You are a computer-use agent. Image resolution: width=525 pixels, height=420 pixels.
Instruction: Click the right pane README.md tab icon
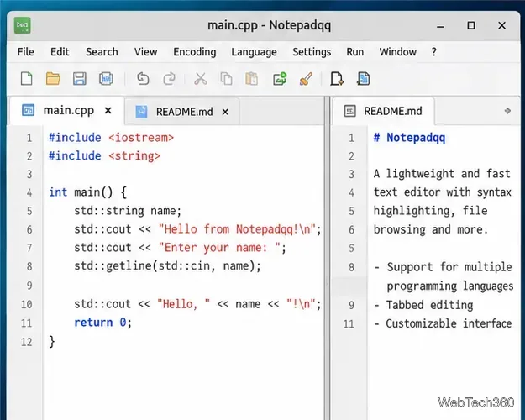click(350, 111)
